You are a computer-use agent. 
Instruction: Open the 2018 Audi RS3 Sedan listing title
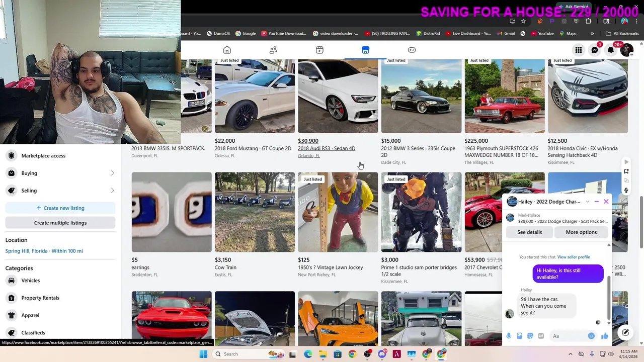click(x=327, y=148)
